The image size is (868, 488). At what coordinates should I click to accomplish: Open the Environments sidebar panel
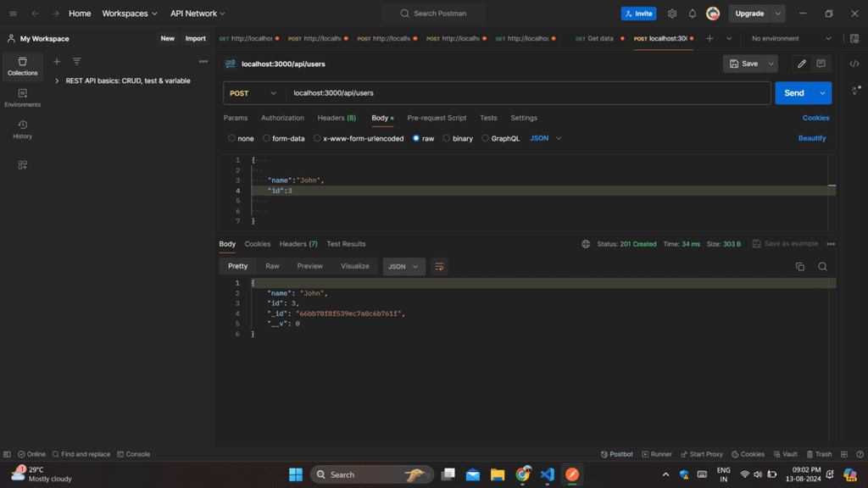tap(23, 98)
